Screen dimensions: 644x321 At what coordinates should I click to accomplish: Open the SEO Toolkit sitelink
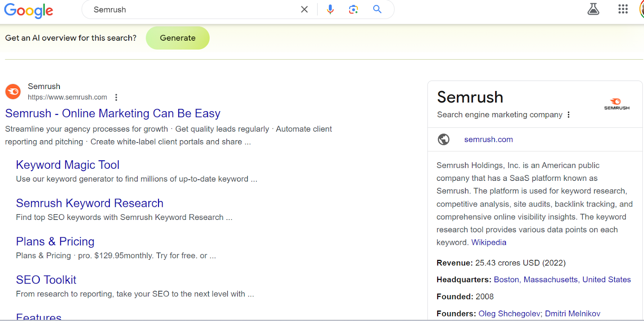tap(46, 280)
